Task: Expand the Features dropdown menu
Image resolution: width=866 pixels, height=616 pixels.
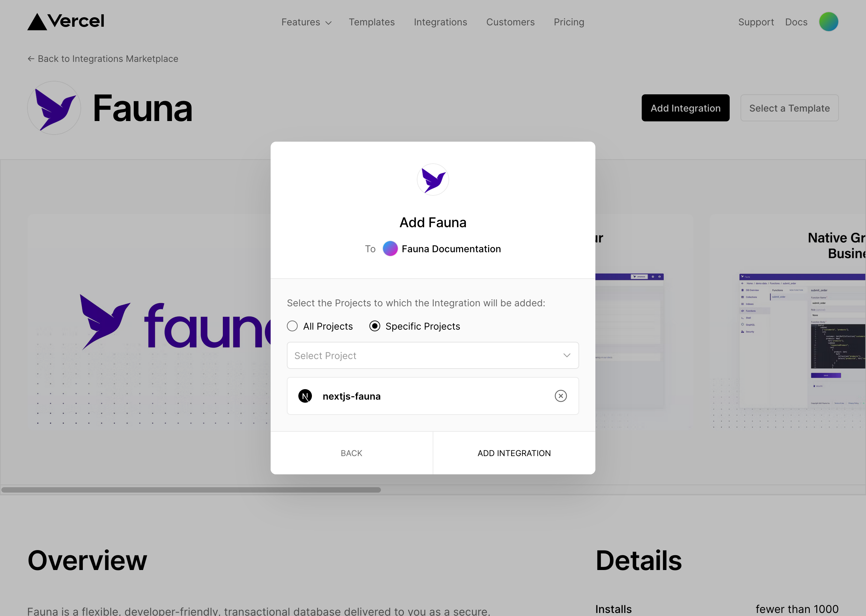Action: (306, 22)
